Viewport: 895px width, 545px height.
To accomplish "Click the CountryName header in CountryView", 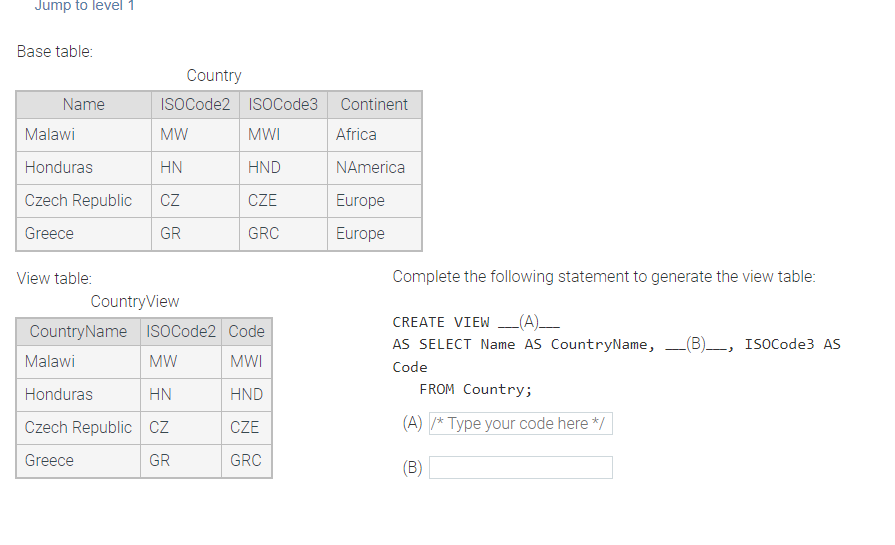I will click(78, 332).
